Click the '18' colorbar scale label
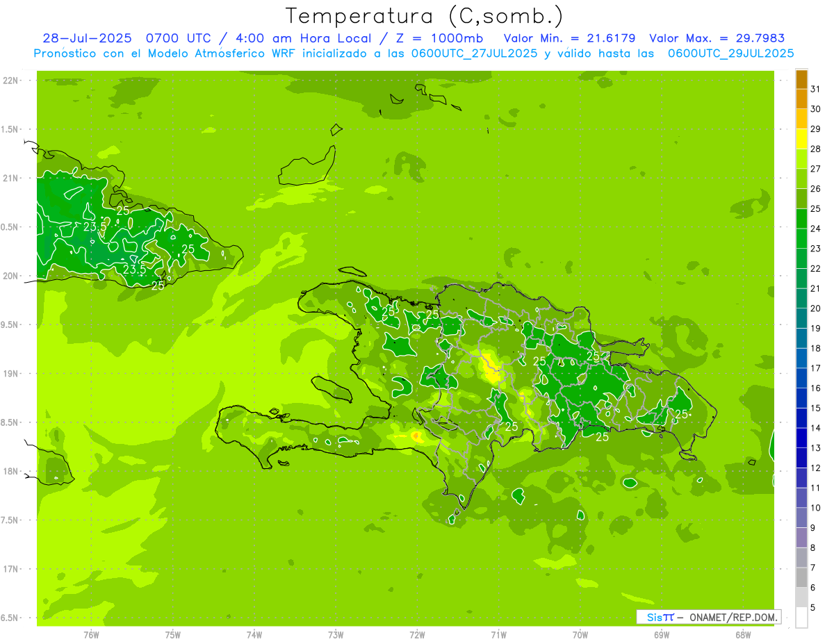 tap(816, 348)
